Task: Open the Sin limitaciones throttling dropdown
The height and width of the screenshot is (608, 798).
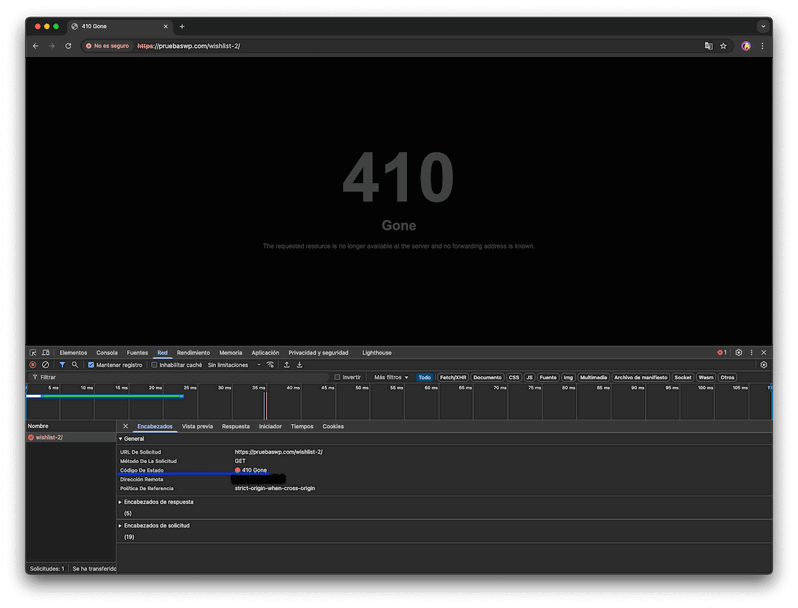Action: pyautogui.click(x=234, y=365)
